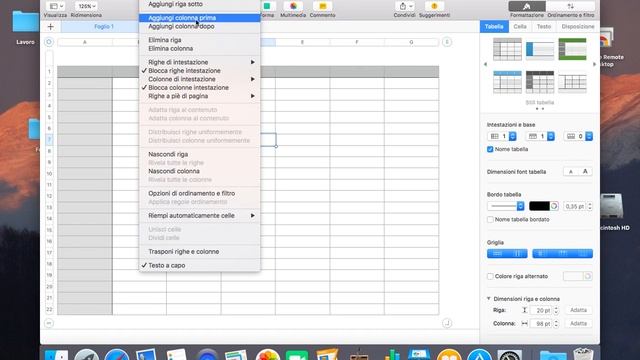Switch to the Disposizione inspector tab
This screenshot has height=360, width=640.
click(x=578, y=27)
